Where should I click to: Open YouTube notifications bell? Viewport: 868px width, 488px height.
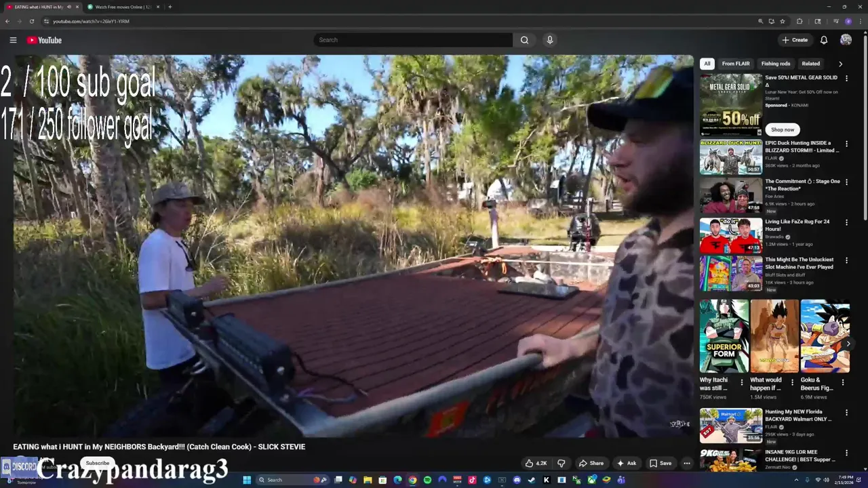point(824,40)
